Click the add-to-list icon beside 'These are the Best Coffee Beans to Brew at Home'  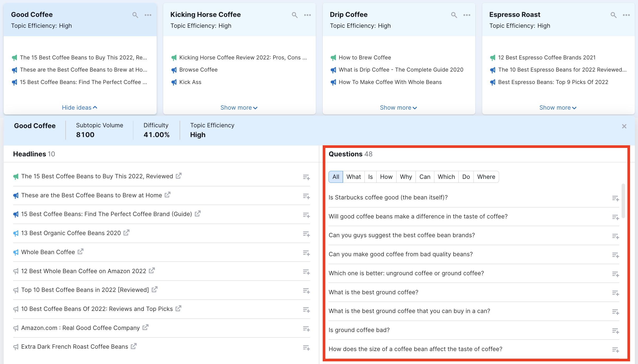point(306,196)
